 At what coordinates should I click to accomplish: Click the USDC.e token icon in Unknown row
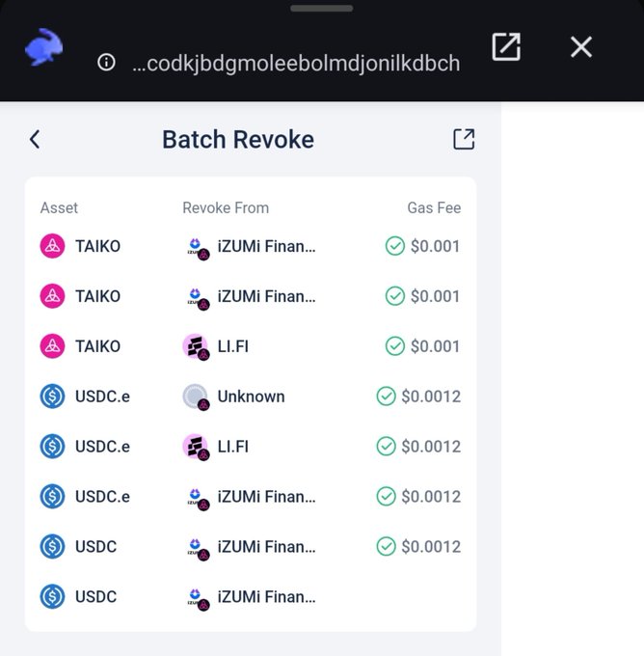click(52, 396)
